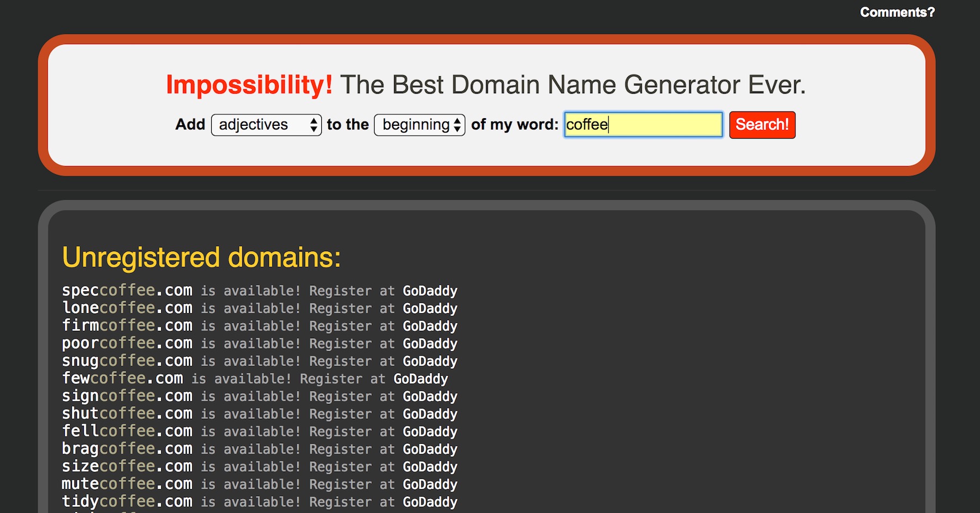Click the red Search! button

762,125
